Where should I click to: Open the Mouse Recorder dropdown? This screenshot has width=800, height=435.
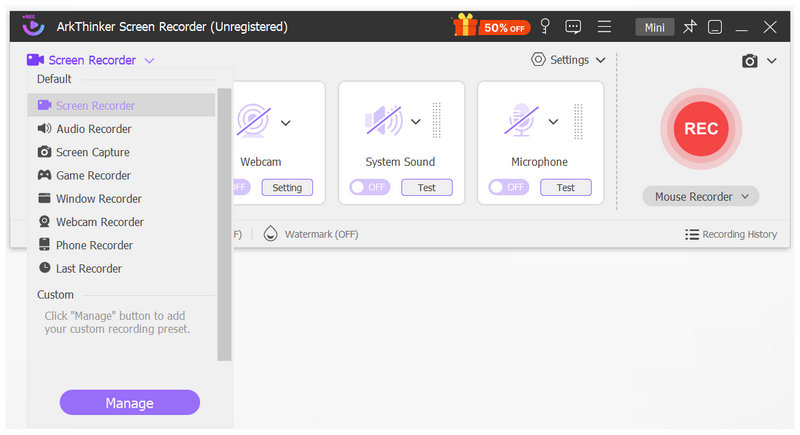(701, 196)
